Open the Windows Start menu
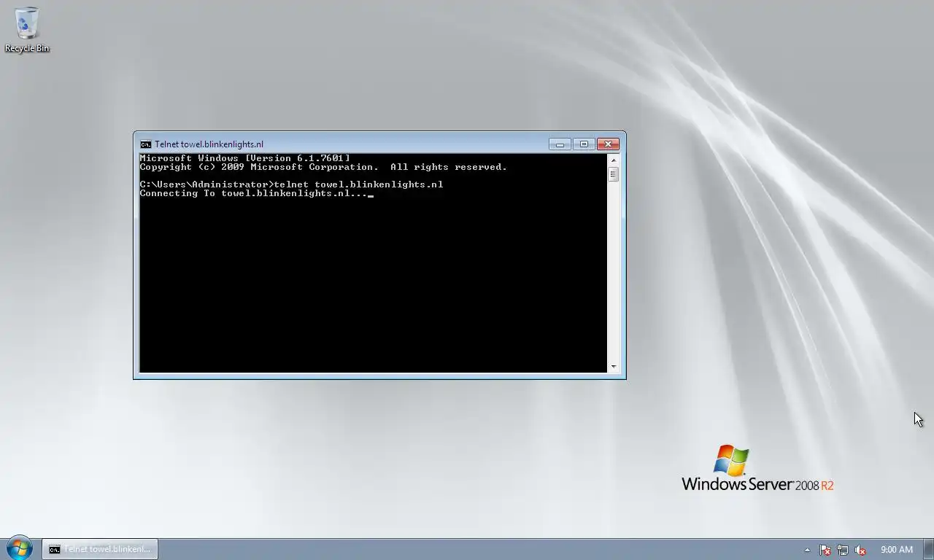 coord(19,549)
